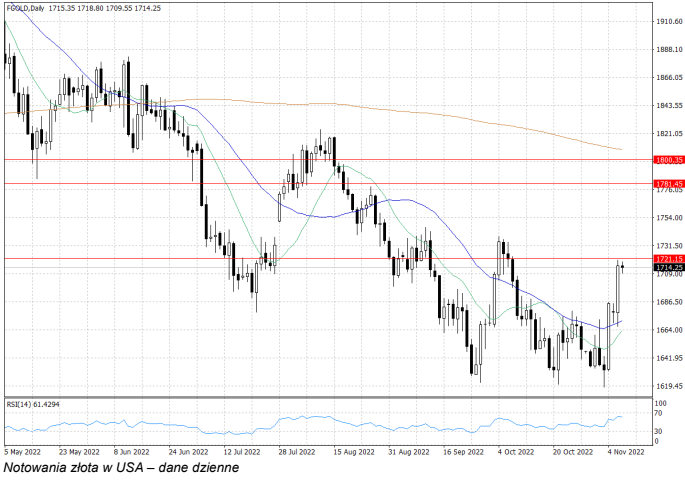Select the red 1800.35 price level tag
This screenshot has height=480, width=685.
(x=668, y=160)
